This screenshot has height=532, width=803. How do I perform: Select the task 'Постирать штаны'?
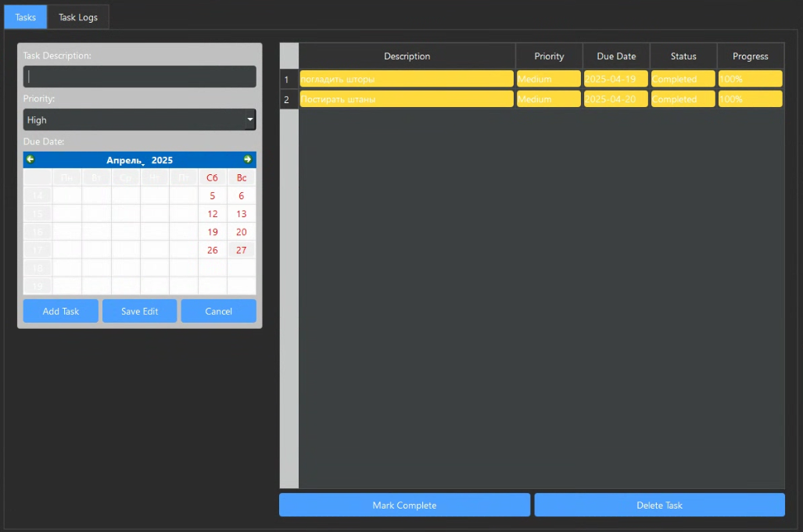pos(407,99)
